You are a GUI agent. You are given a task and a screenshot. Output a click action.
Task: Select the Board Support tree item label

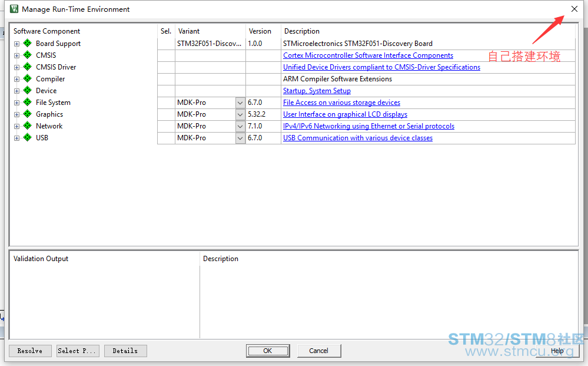point(58,44)
